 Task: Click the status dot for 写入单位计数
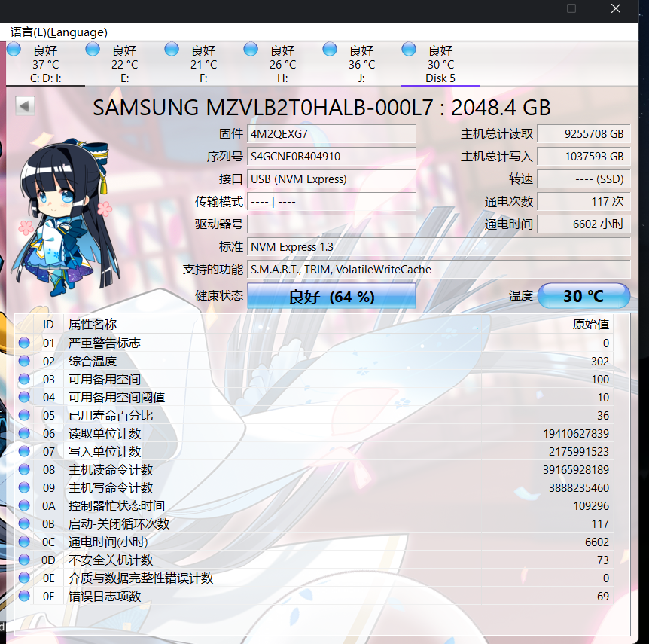(x=23, y=451)
